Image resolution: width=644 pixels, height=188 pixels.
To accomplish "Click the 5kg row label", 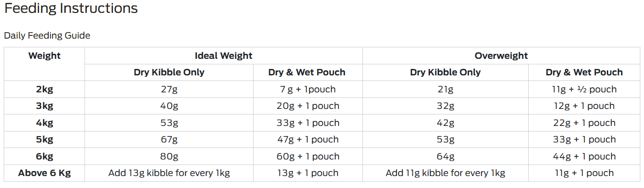I will [45, 140].
